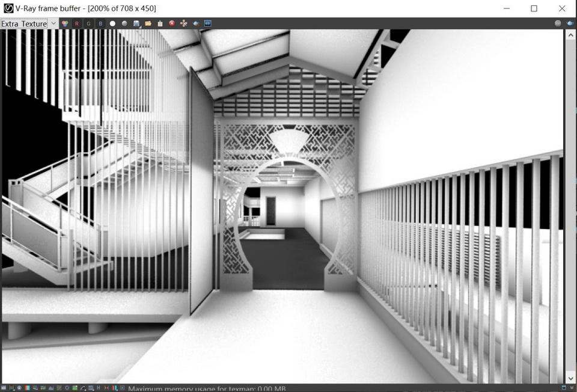Screen dimensions: 577x392
Task: Click the scroll up arrow on vertical scrollbar
Action: point(570,35)
